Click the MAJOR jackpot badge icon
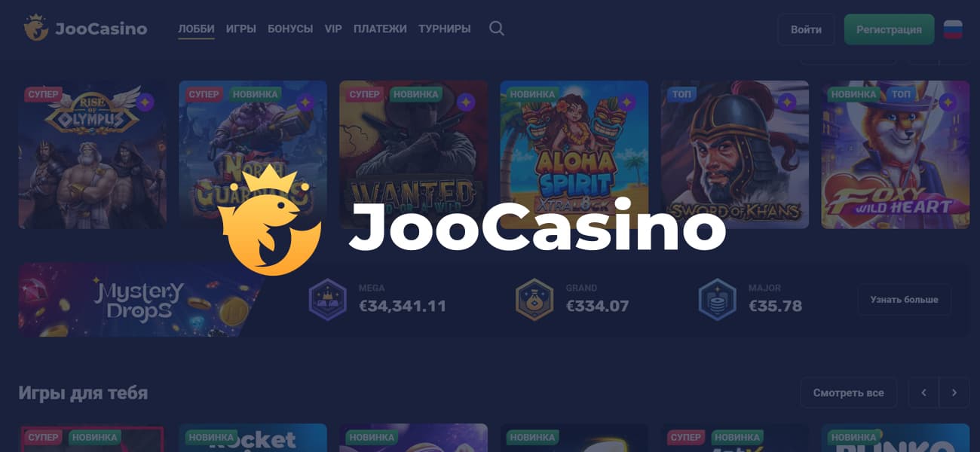 coord(717,299)
